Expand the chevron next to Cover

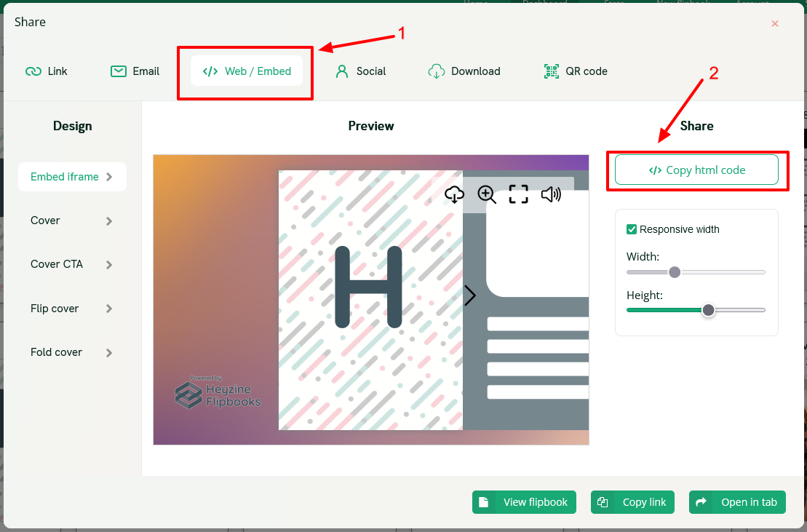click(109, 221)
